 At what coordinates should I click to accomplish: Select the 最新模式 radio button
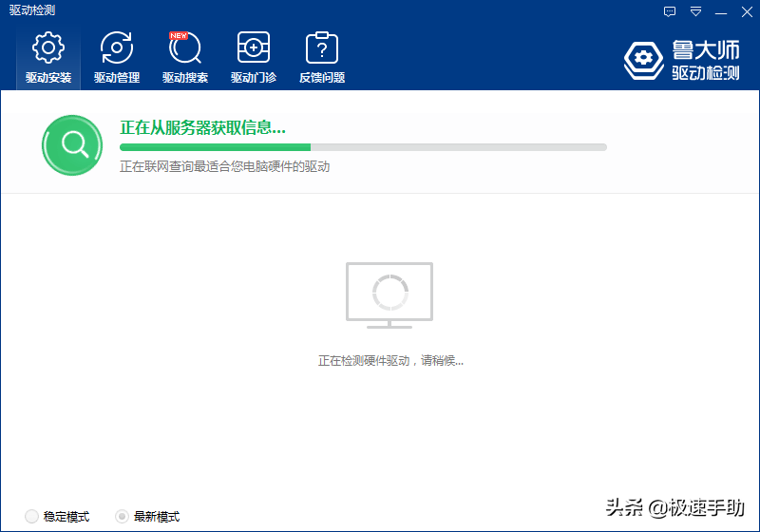click(x=122, y=517)
